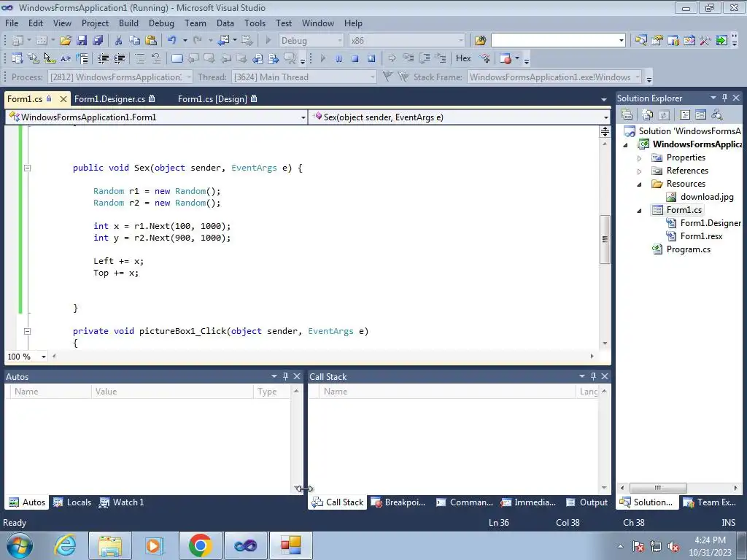
Task: Stop debugging with the square icon
Action: point(355,58)
